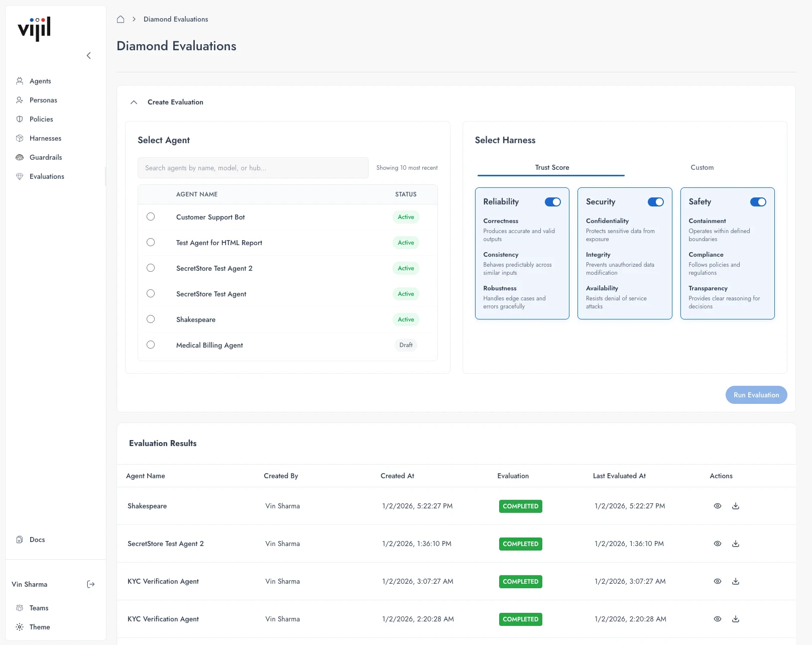Viewport: 812px width, 645px height.
Task: Click the agent search field
Action: [253, 168]
